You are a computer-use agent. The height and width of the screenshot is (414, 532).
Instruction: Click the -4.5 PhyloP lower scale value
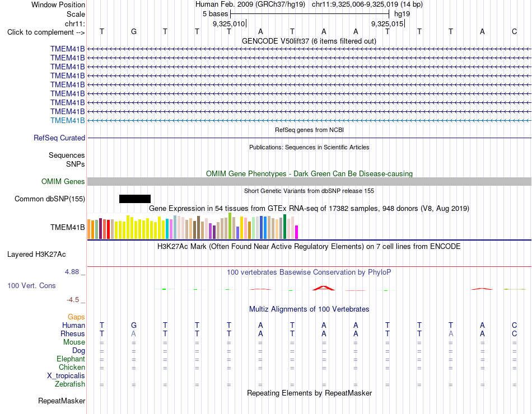73,300
